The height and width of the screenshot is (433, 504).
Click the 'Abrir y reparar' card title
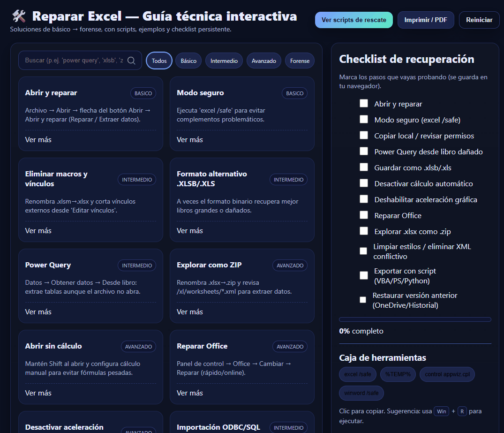pyautogui.click(x=51, y=92)
